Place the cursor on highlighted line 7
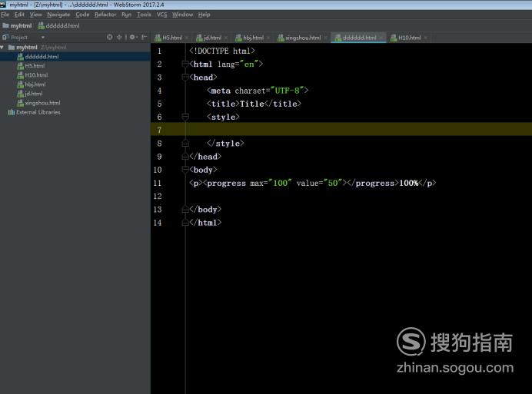The width and height of the screenshot is (532, 394). click(341, 130)
